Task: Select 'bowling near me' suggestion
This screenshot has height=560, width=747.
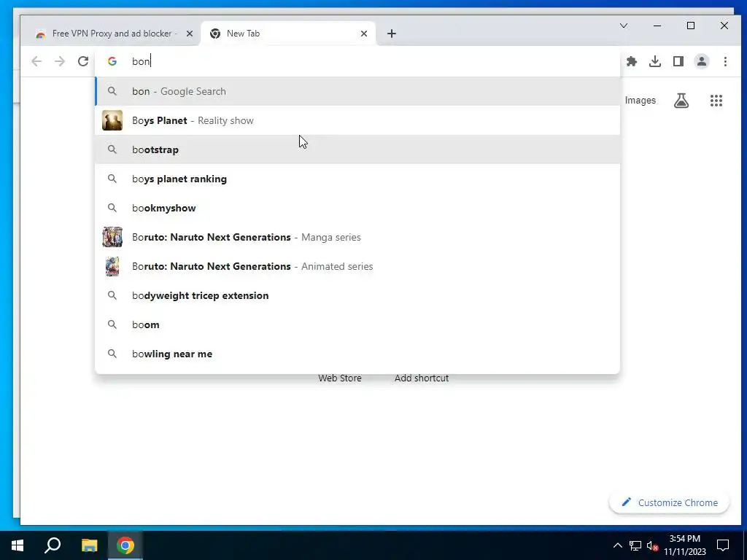Action: [x=357, y=354]
